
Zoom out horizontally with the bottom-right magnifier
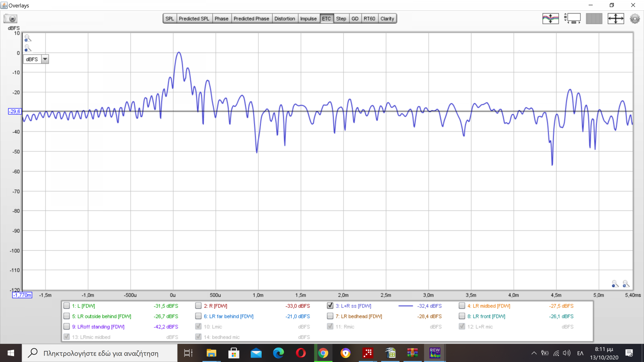click(615, 284)
